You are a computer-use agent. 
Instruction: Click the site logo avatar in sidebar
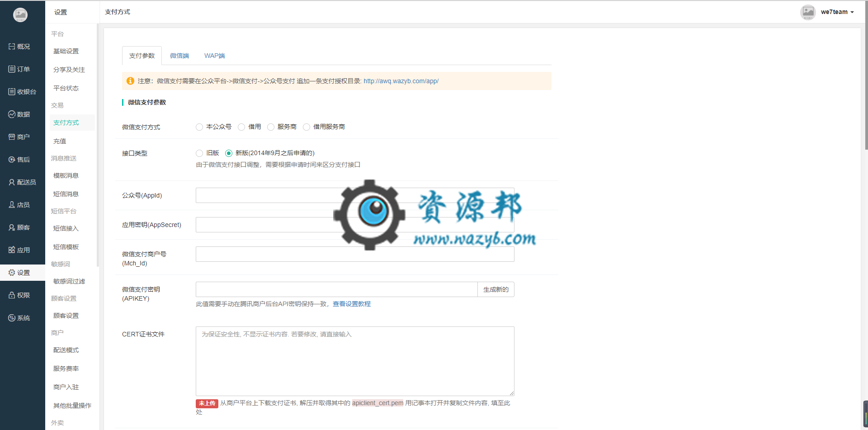tap(20, 15)
